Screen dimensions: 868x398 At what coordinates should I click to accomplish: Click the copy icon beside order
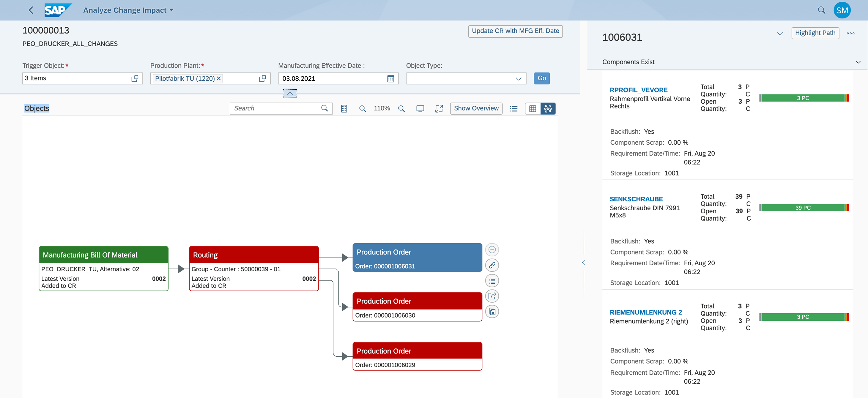[x=492, y=312]
